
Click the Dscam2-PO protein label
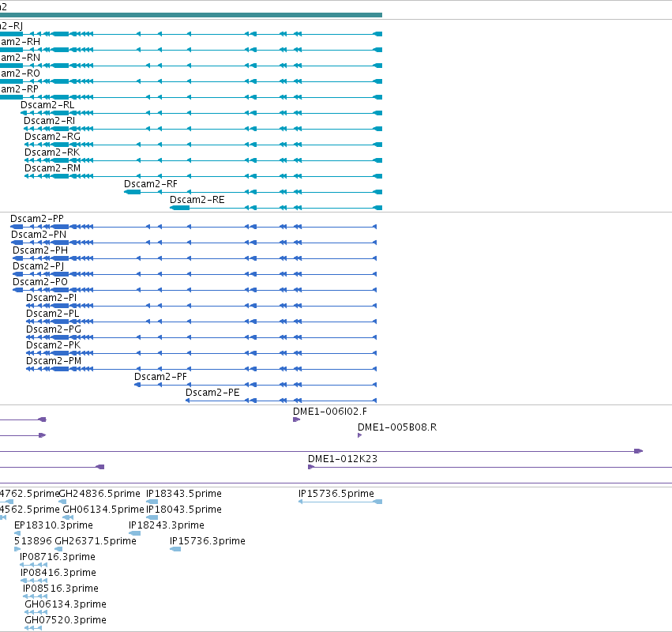[x=40, y=283]
